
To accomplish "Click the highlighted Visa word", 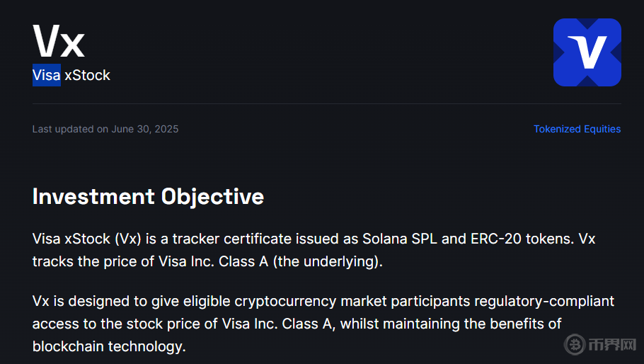I will (46, 75).
